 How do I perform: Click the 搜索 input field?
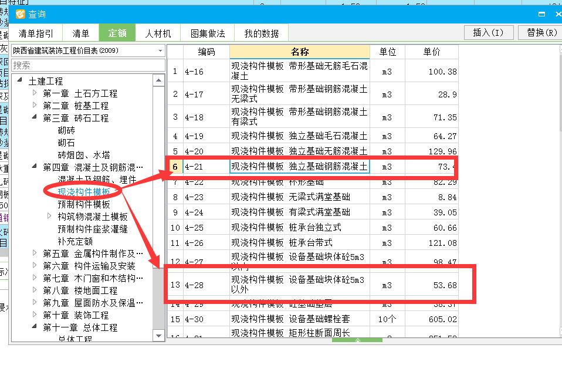(x=88, y=65)
